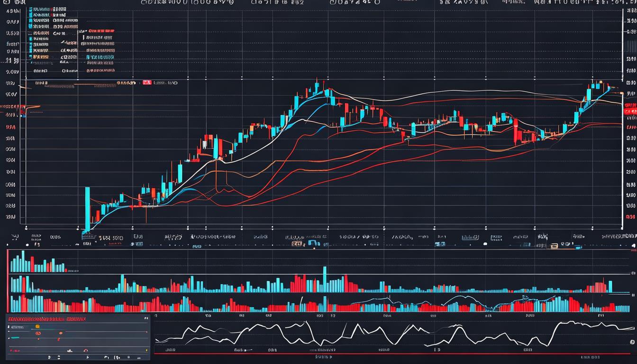Select the large red candlestick before the final rally
Viewport: 637px width, 364px height.
(x=515, y=131)
